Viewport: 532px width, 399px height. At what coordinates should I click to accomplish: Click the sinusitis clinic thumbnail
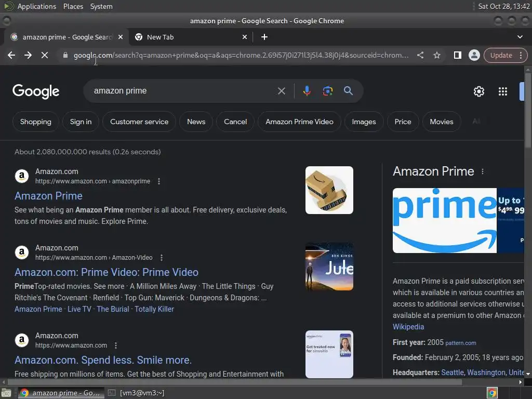(329, 354)
